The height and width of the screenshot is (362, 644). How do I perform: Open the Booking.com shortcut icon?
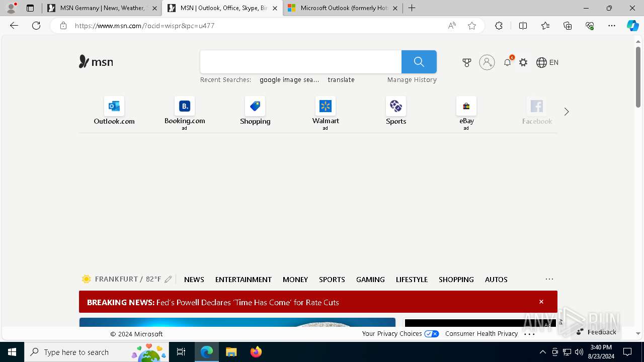tap(185, 106)
